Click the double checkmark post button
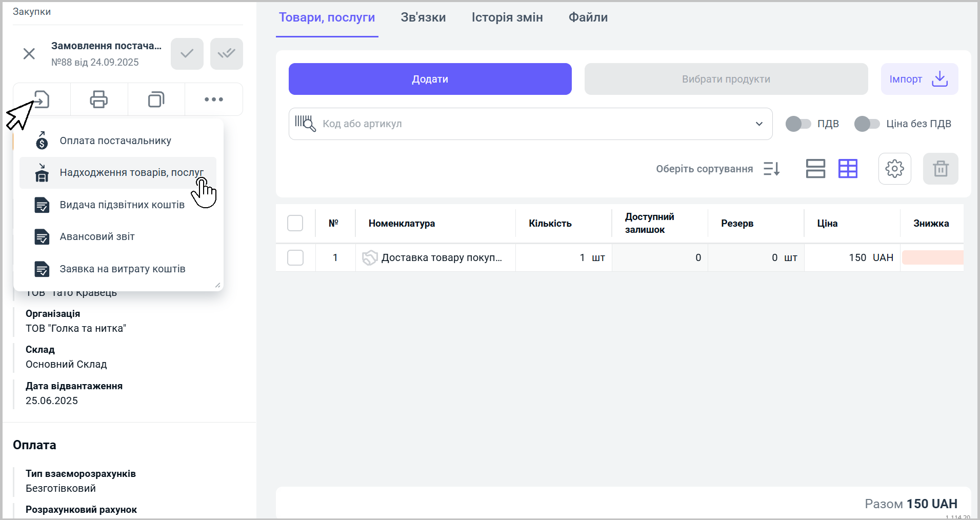This screenshot has height=520, width=980. (226, 53)
